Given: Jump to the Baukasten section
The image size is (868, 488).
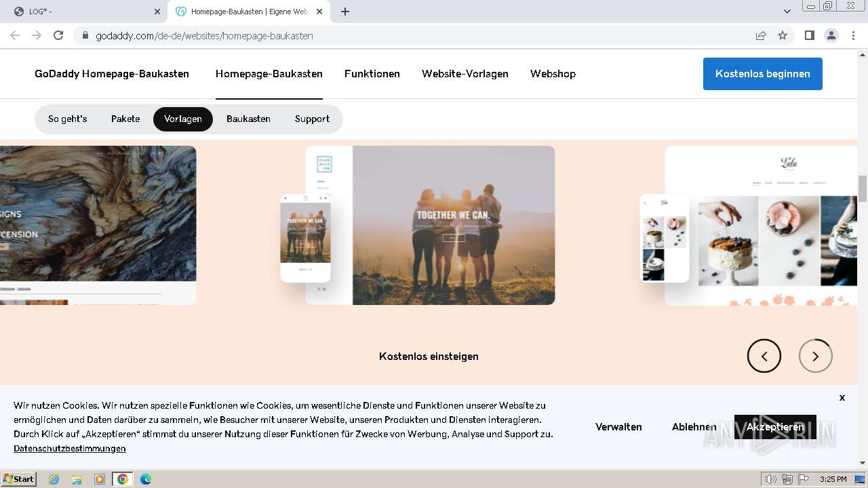Looking at the screenshot, I should 248,119.
